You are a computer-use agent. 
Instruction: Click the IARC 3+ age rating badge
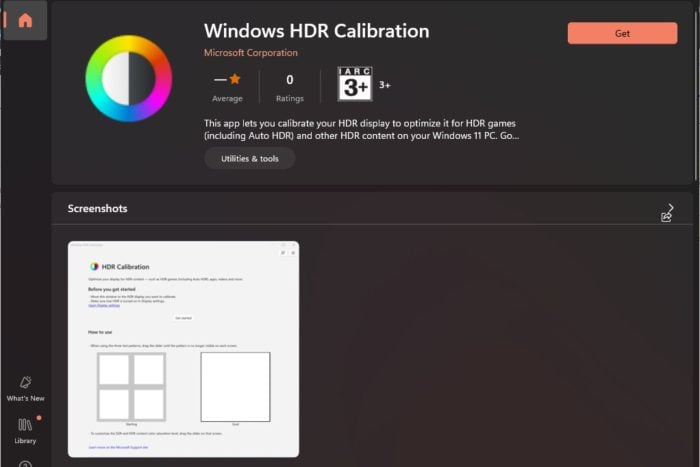[x=354, y=85]
